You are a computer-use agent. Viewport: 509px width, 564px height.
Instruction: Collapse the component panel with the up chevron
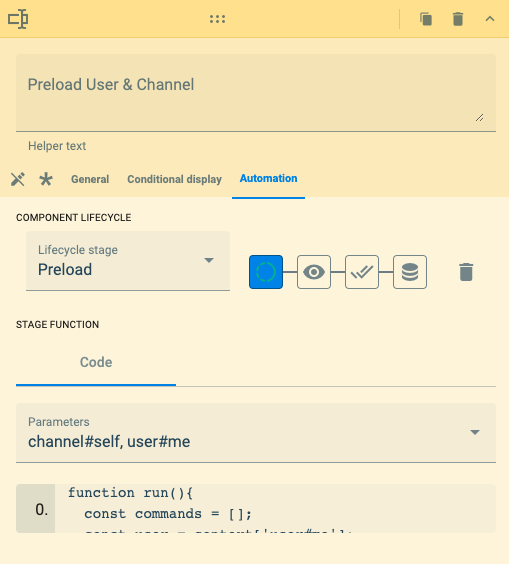click(490, 19)
